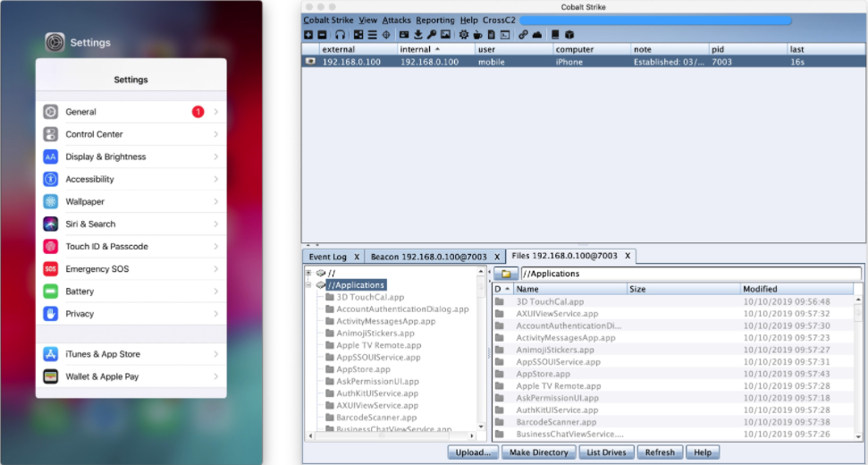Open Privacy row chevron

coord(216,314)
